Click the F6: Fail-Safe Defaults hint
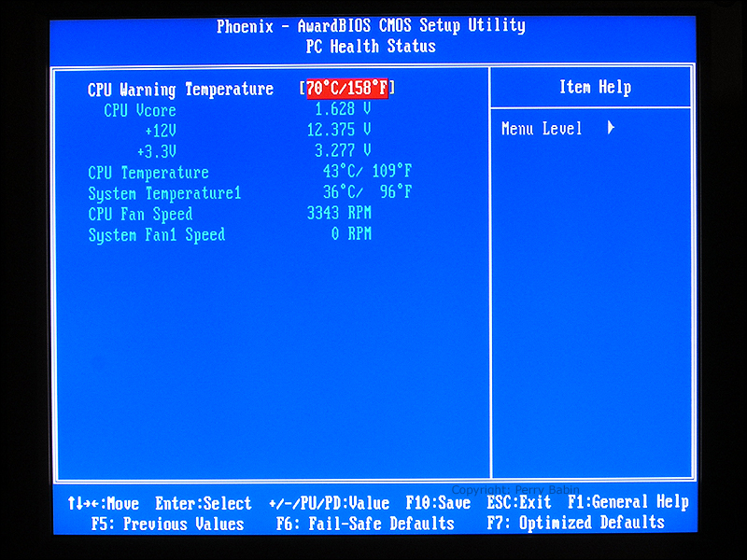 point(365,524)
